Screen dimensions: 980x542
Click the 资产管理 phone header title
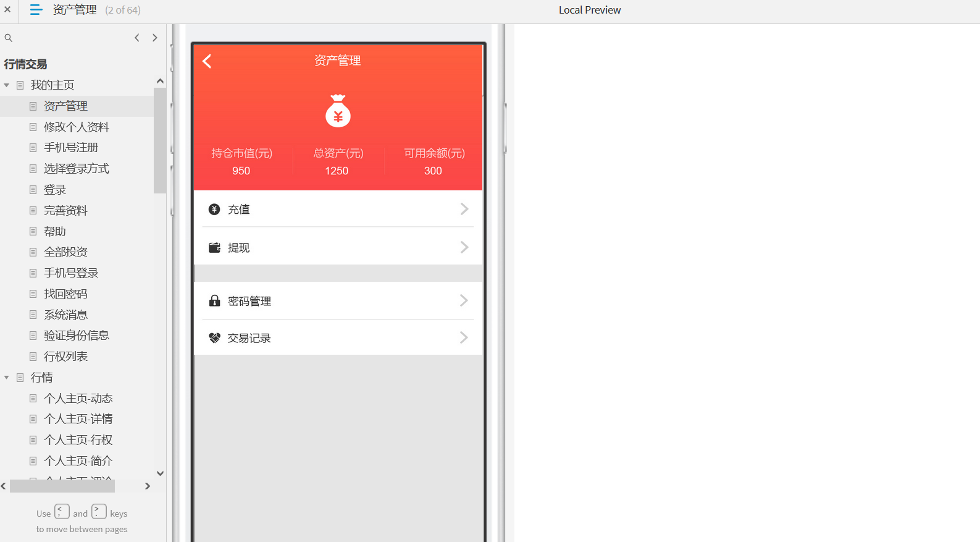tap(338, 61)
